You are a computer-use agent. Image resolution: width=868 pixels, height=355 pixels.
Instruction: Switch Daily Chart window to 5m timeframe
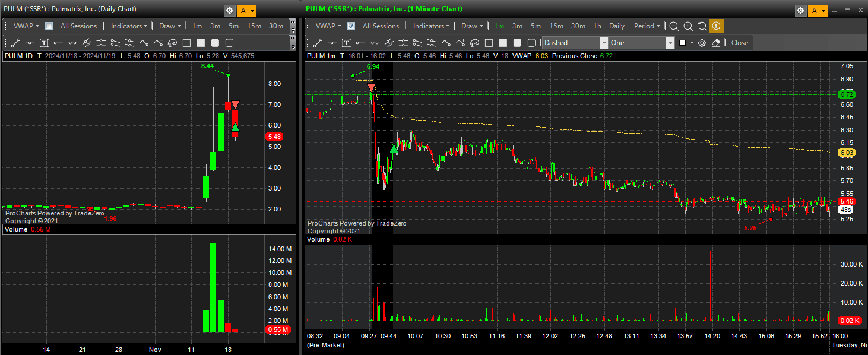pyautogui.click(x=233, y=26)
